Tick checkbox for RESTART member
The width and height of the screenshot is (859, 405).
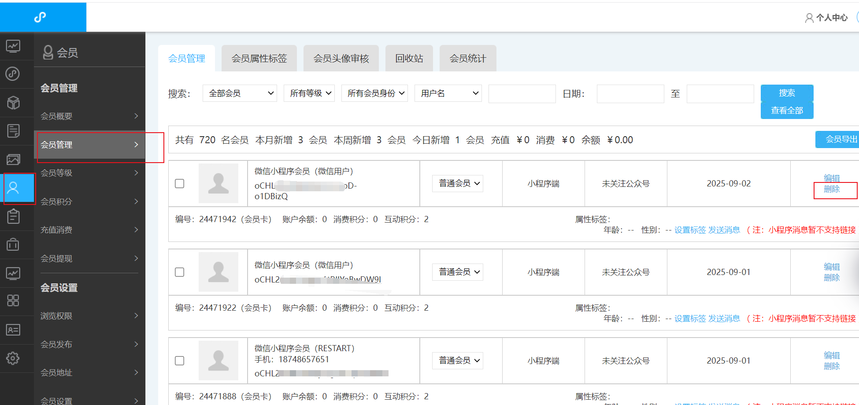[180, 361]
